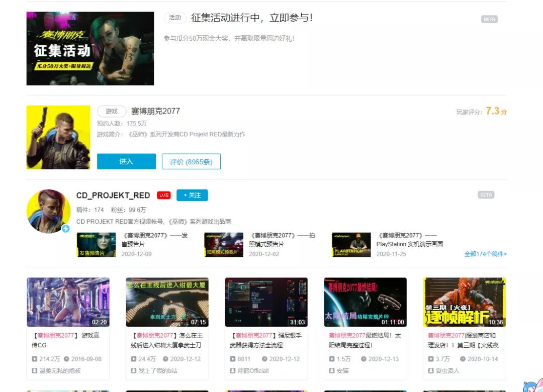Select the 游戏 category tag
This screenshot has width=543, height=392.
pos(111,111)
